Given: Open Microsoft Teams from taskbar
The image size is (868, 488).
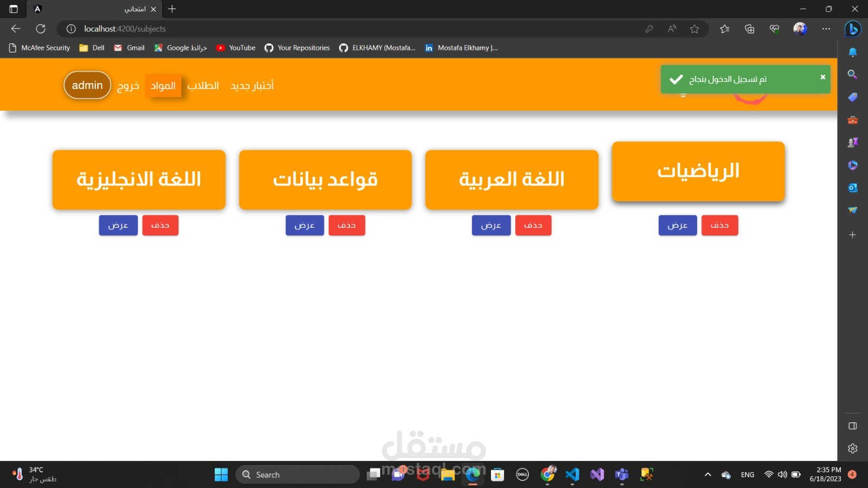Looking at the screenshot, I should [622, 474].
